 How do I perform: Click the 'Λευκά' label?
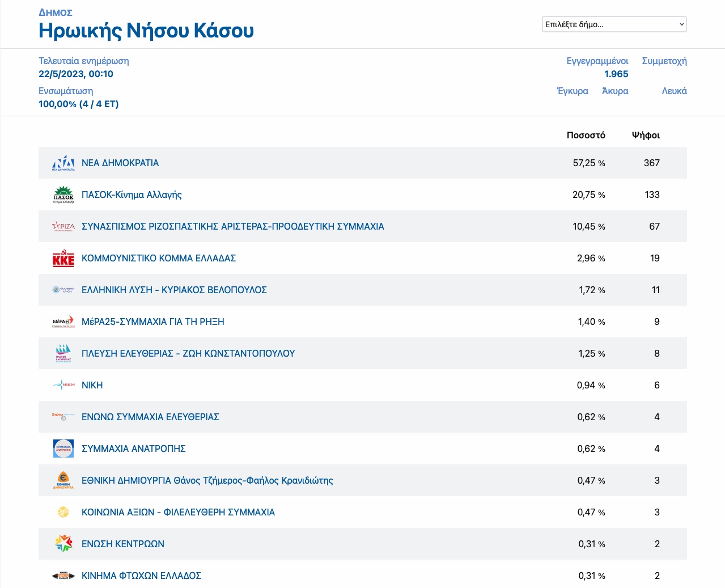[675, 91]
